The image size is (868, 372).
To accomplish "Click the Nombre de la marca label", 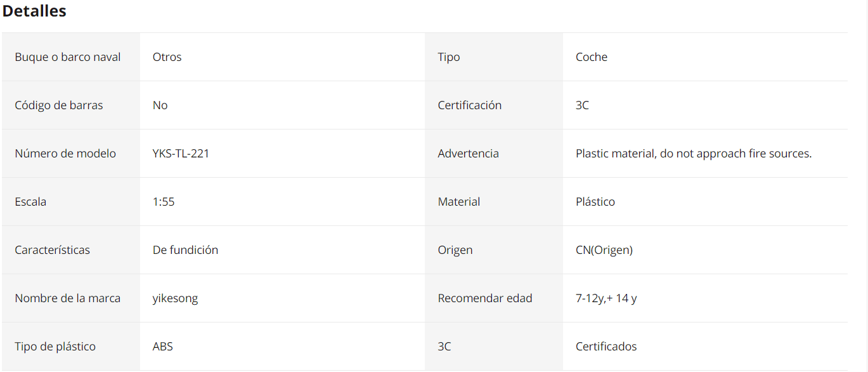I will (x=68, y=298).
